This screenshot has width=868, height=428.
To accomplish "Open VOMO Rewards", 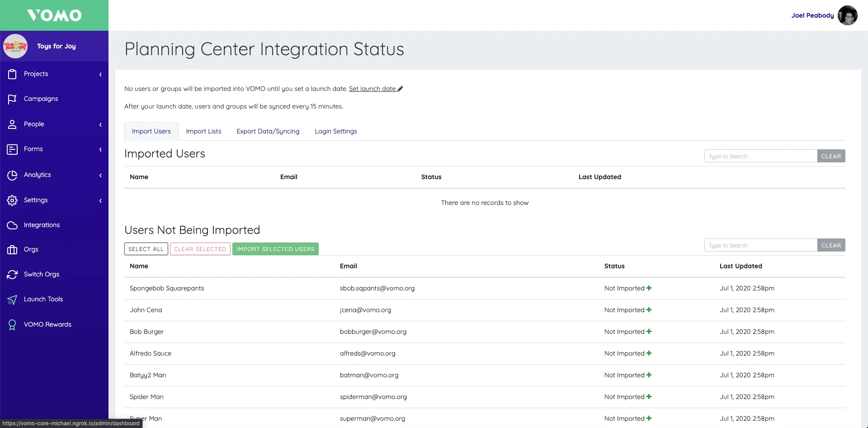I will click(x=48, y=324).
